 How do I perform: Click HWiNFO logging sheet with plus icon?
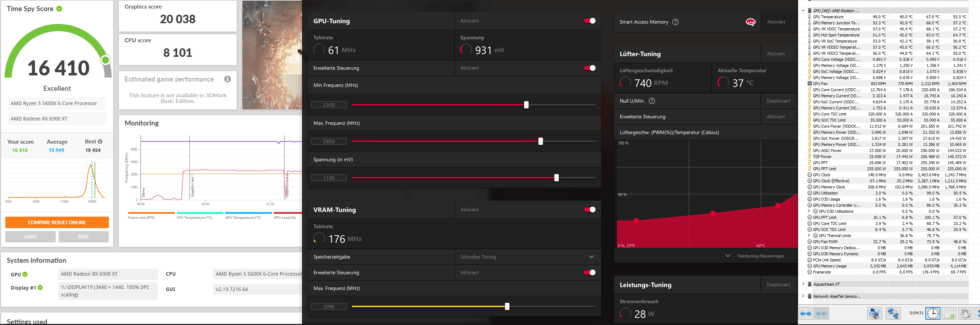point(949,314)
